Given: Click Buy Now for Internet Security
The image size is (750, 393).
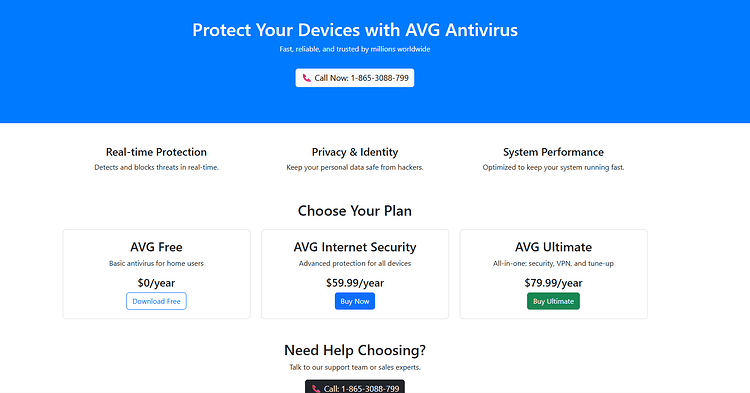Looking at the screenshot, I should (355, 301).
